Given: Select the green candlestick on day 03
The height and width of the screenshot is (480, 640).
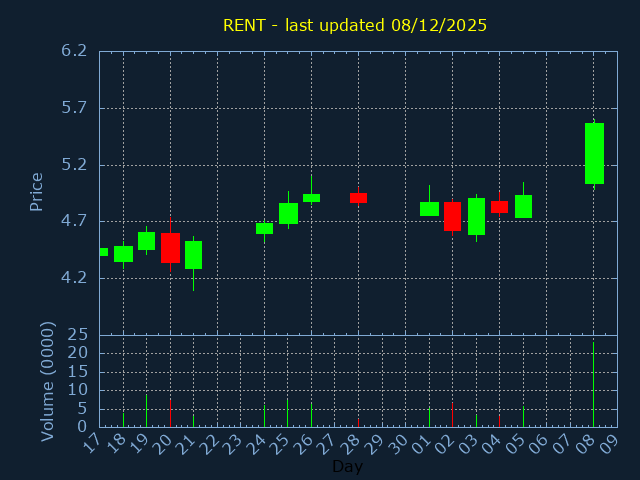Looking at the screenshot, I should point(476,216).
